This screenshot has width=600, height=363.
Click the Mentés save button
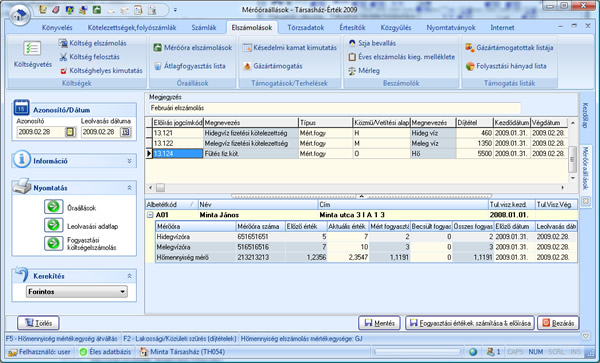[379, 323]
